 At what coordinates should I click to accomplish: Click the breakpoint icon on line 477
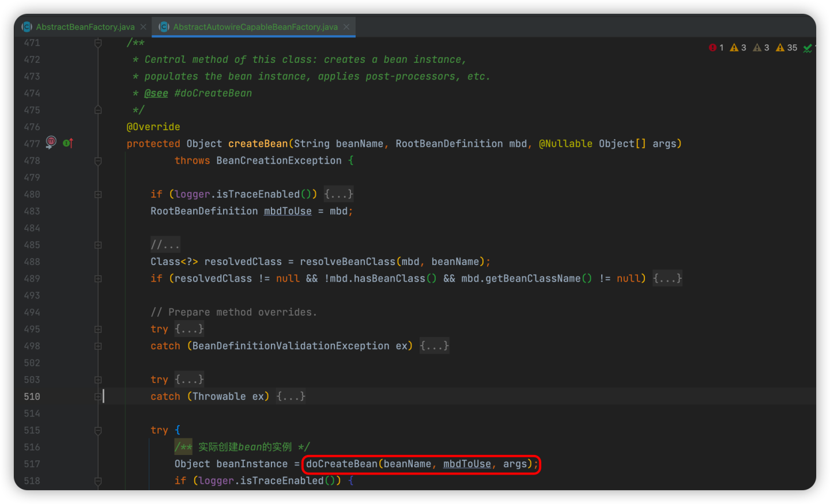tap(51, 142)
